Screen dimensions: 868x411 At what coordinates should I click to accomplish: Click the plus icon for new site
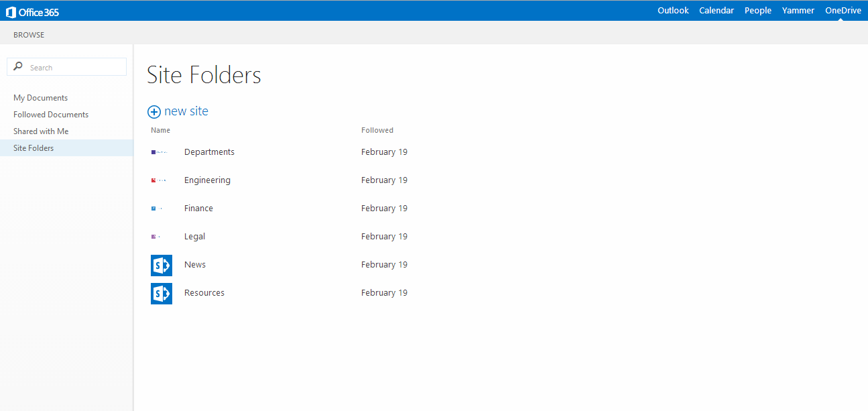pos(154,112)
